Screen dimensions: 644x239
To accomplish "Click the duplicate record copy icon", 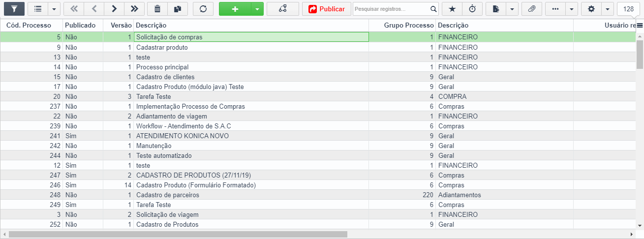I will (x=178, y=9).
